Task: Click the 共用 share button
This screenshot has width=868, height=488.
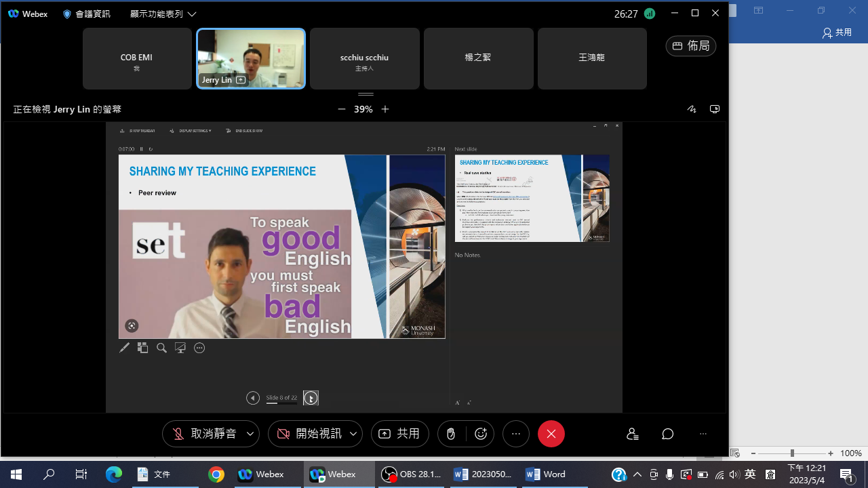Action: coord(399,434)
